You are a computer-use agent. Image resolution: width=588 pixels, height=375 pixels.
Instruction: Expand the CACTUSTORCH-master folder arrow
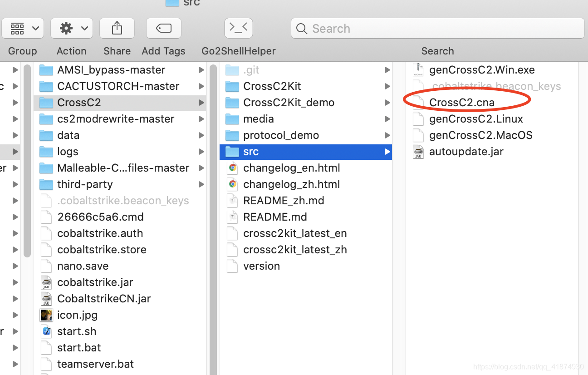(x=201, y=86)
